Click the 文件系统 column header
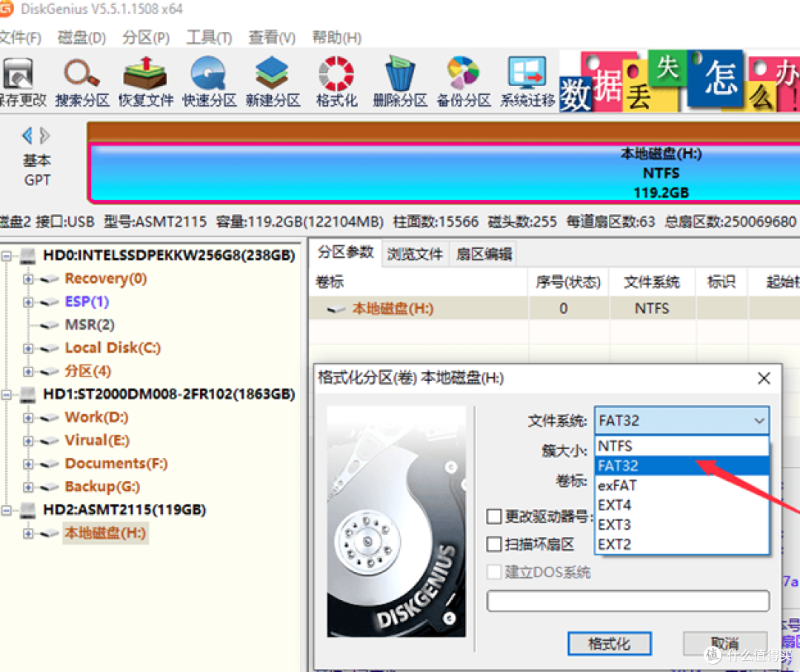The height and width of the screenshot is (672, 800). point(652,282)
